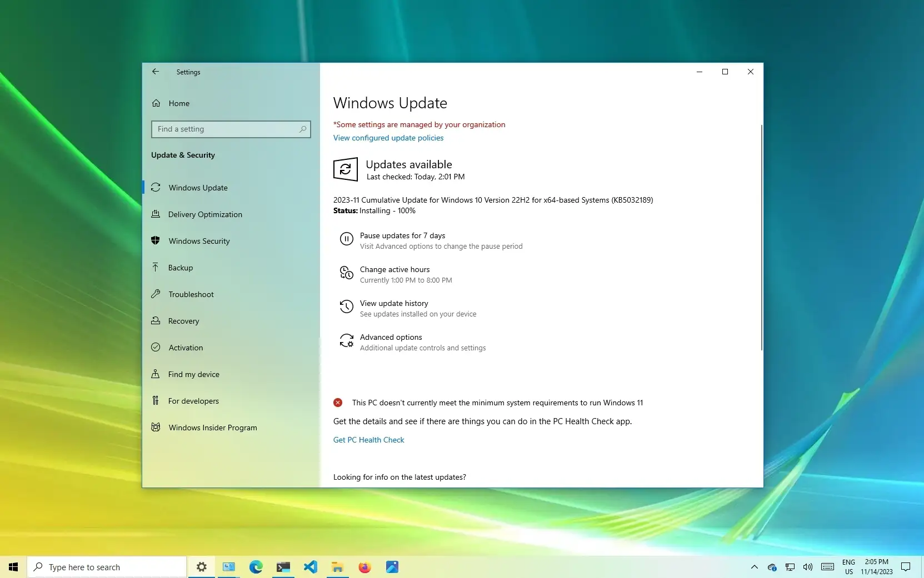The width and height of the screenshot is (924, 578).
Task: Click the Find a setting search box
Action: point(231,129)
